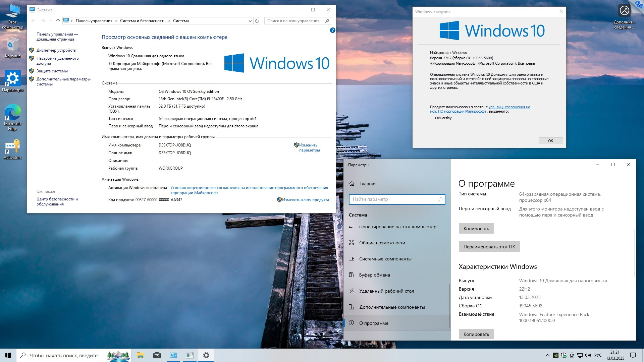This screenshot has height=362, width=644.
Task: Open Диспетчер устройств link
Action: pyautogui.click(x=56, y=50)
